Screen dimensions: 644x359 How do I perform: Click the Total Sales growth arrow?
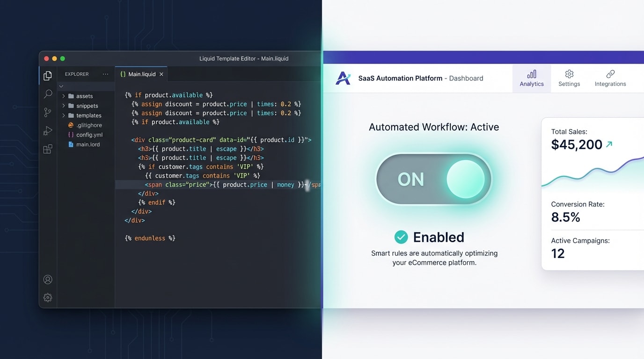608,144
